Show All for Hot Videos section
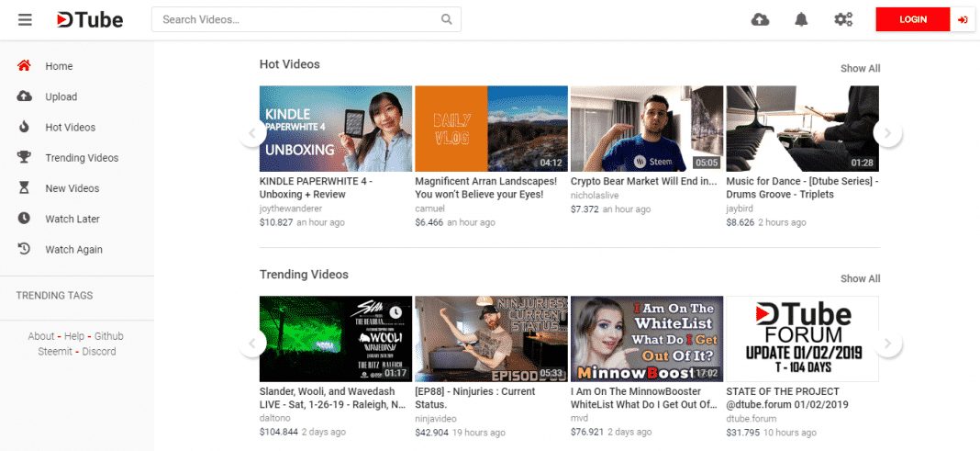This screenshot has height=451, width=980. pos(860,69)
